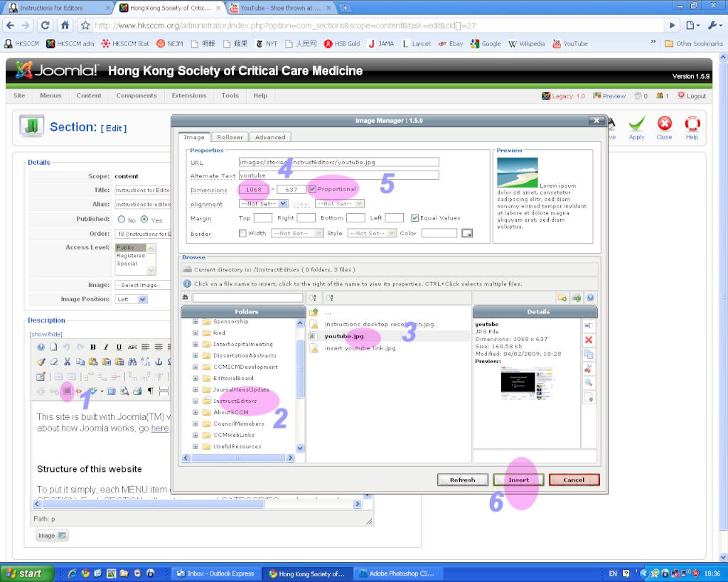Image resolution: width=728 pixels, height=582 pixels.
Task: Select Published Yes radio button
Action: tap(144, 219)
